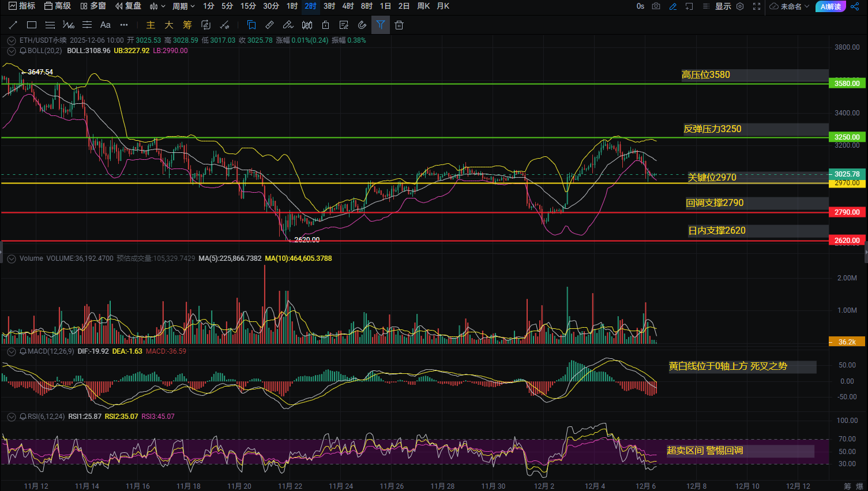Toggle the blue funnel filter tool
868x491 pixels.
tap(381, 25)
